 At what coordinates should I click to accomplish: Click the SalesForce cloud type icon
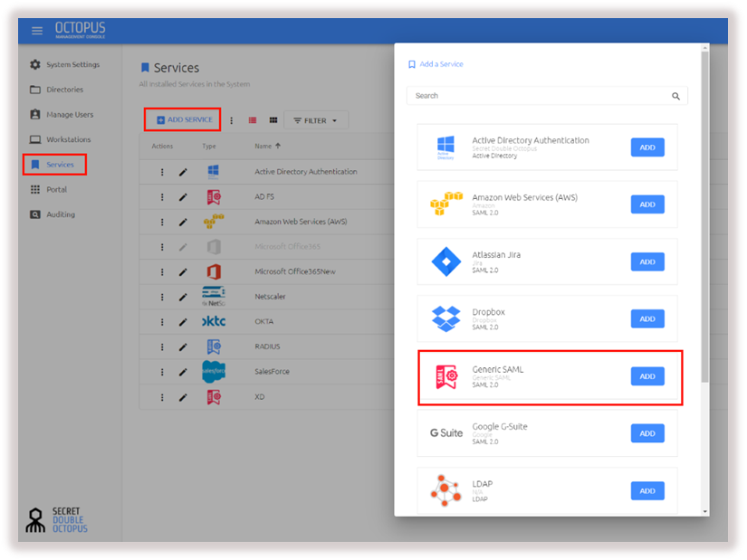[x=214, y=372]
